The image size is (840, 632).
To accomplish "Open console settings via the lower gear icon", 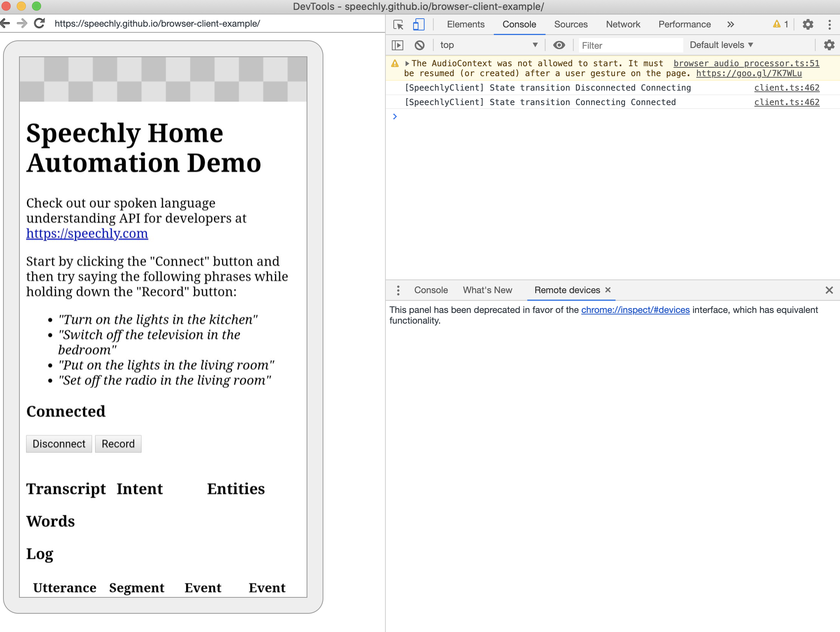I will (x=830, y=46).
